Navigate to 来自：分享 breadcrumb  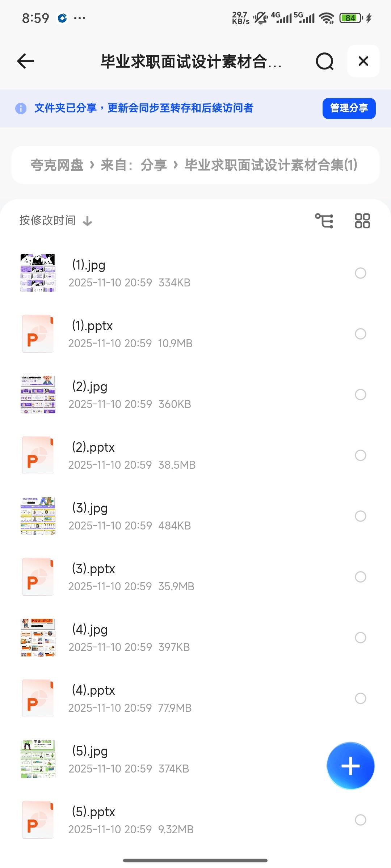134,165
